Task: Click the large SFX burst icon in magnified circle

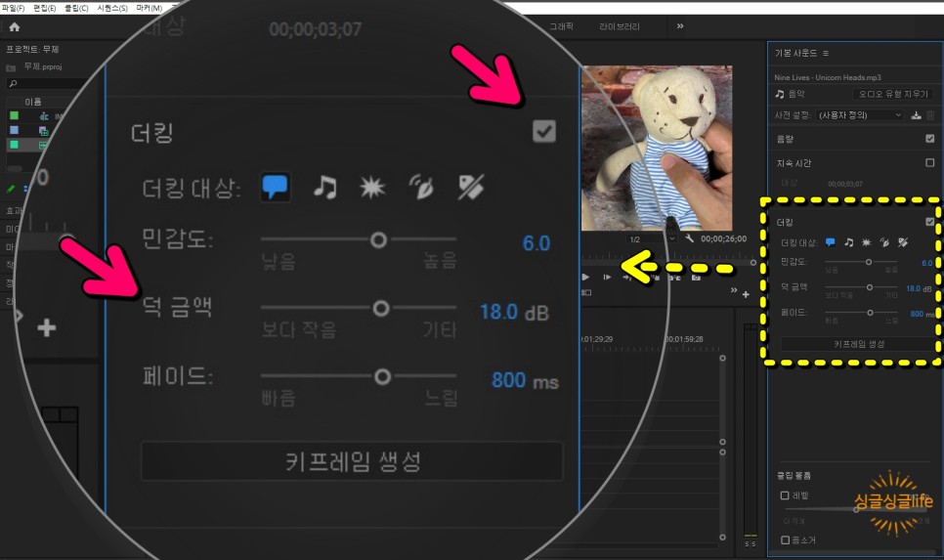Action: click(x=372, y=188)
